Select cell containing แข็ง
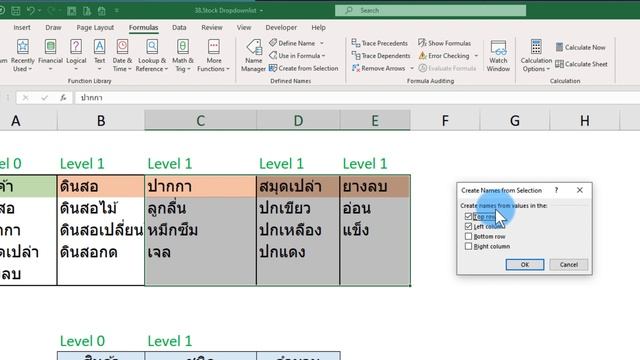 [x=375, y=231]
